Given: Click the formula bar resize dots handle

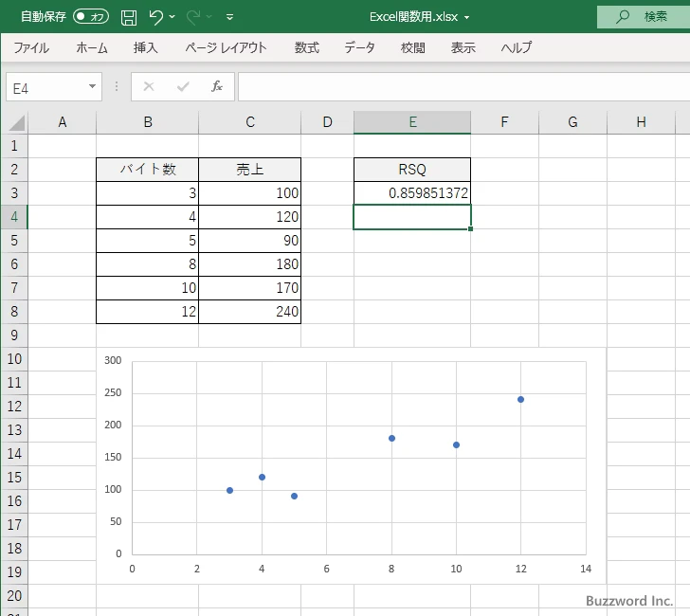Looking at the screenshot, I should coord(117,86).
